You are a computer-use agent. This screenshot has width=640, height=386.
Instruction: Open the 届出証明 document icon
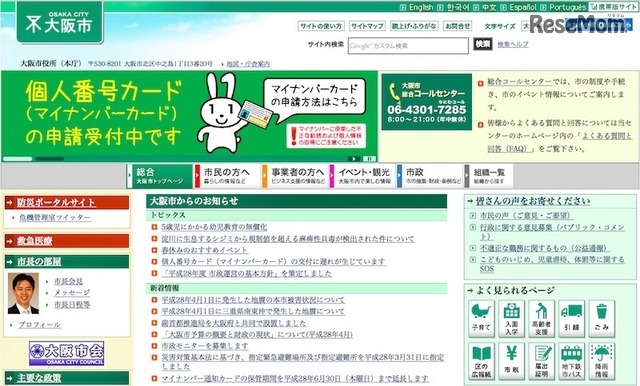541,361
